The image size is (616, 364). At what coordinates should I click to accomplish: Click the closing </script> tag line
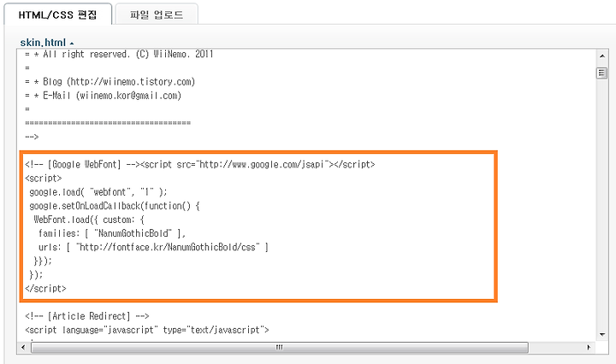point(45,288)
